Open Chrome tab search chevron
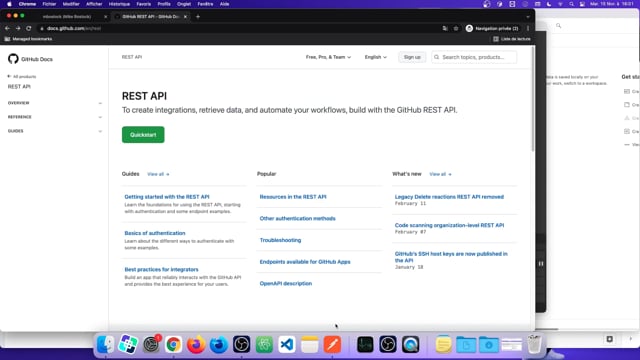640x360 pixels. click(528, 17)
